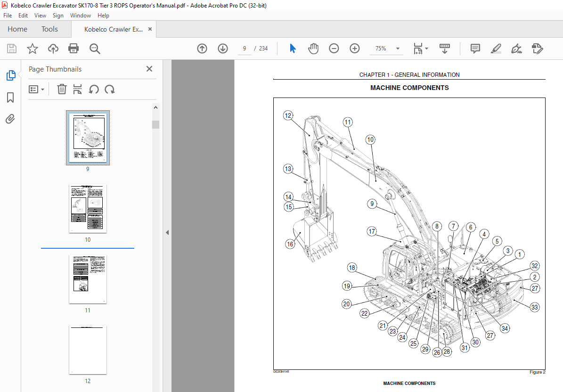Open Page Thumbnails sidebar icon

tap(11, 75)
